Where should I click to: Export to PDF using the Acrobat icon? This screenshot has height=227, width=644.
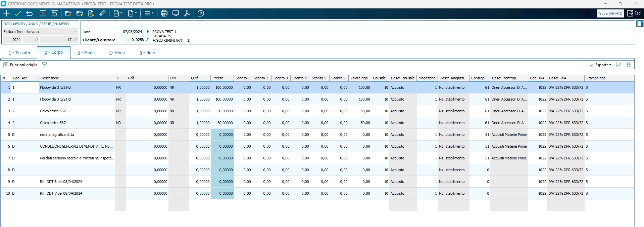187,13
